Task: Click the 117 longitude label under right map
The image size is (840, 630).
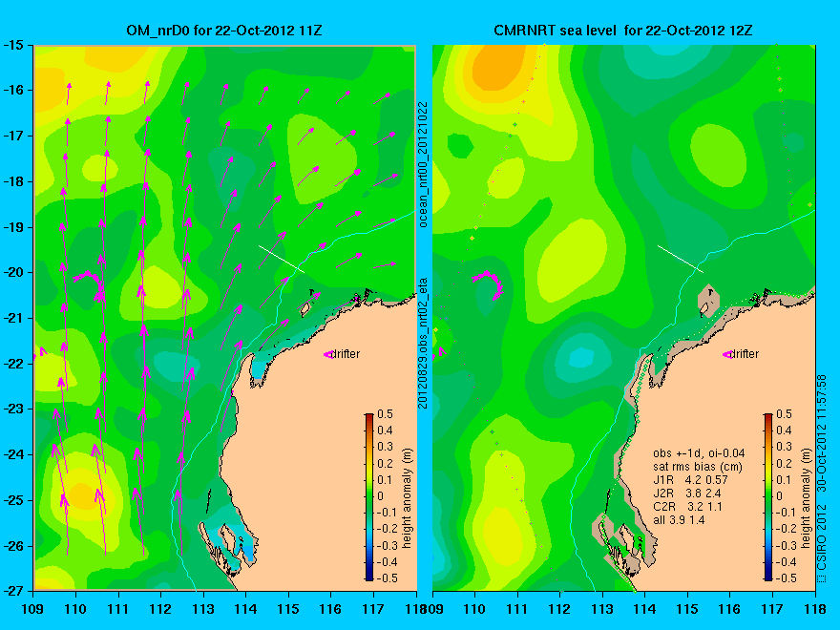Action: coord(772,609)
